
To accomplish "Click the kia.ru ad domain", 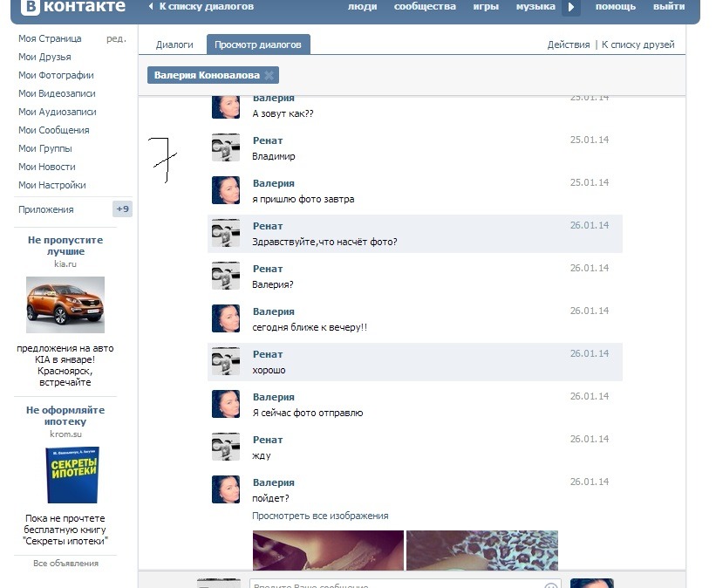I will (65, 264).
